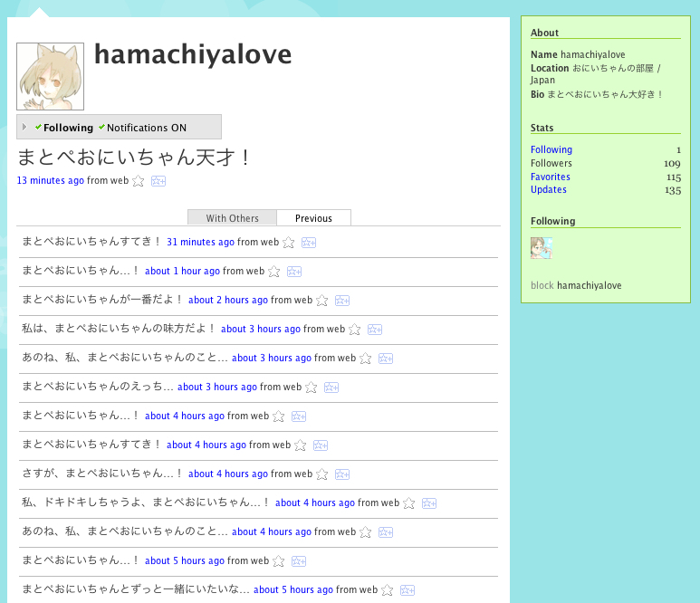Viewport: 700px width, 603px height.
Task: Star the まとぺおにいちゃんのえっち… tweet
Action: click(x=312, y=388)
